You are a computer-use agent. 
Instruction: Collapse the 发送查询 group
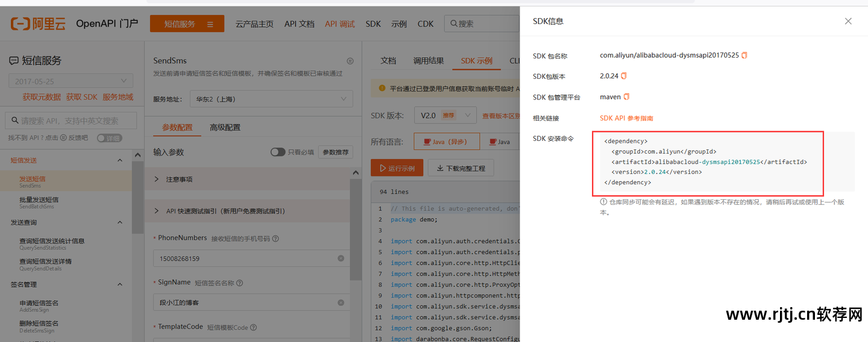120,222
